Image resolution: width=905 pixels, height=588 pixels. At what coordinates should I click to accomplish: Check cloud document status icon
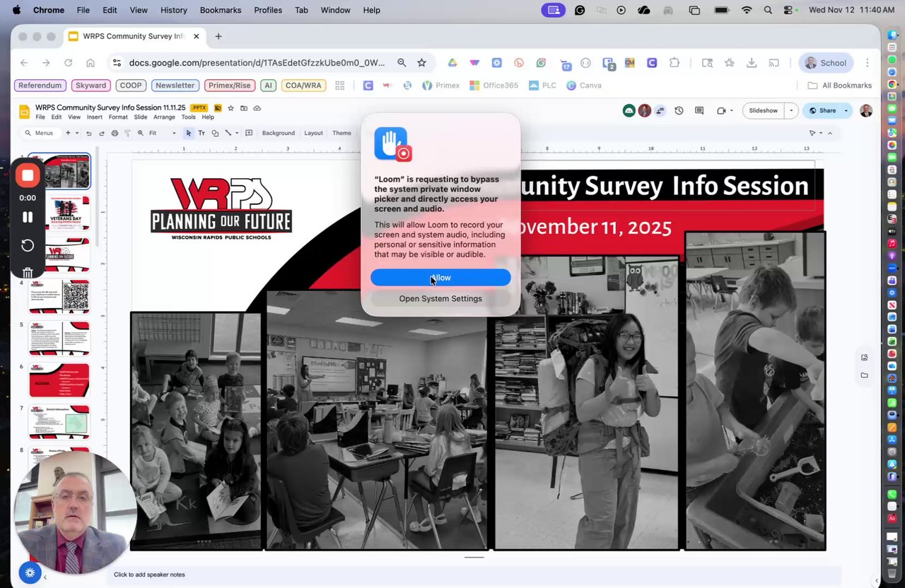257,108
